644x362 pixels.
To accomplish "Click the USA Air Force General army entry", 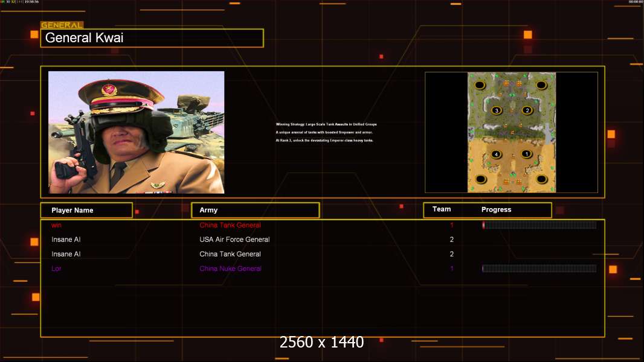I will click(234, 240).
